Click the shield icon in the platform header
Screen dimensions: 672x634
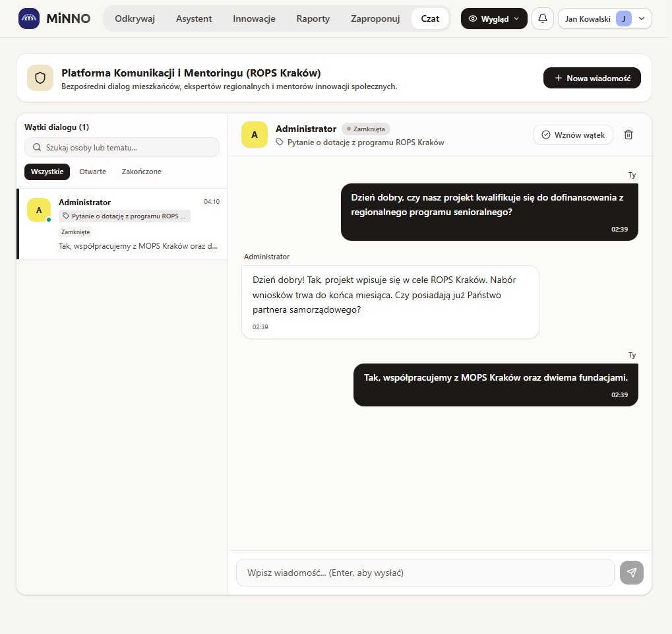coord(40,78)
